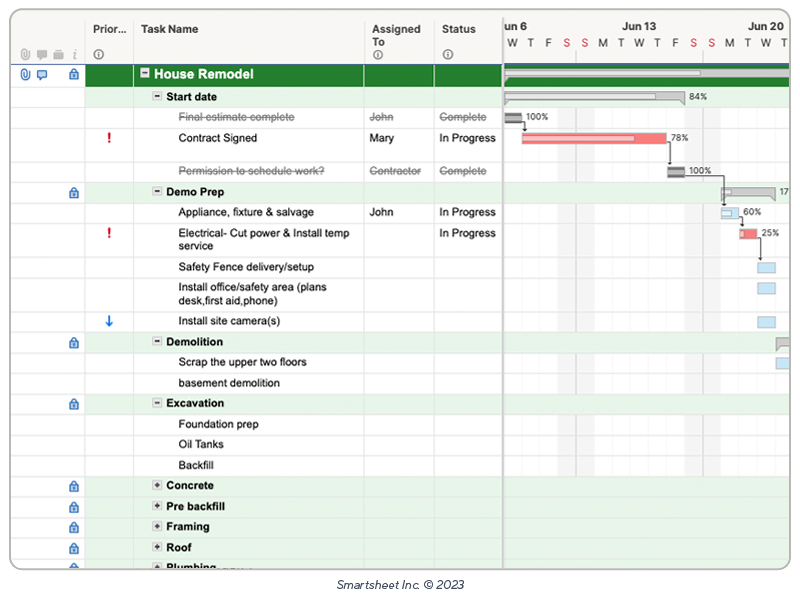Toggle the lock on the Demo Prep row
Screen dimensions: 800x601
74,192
